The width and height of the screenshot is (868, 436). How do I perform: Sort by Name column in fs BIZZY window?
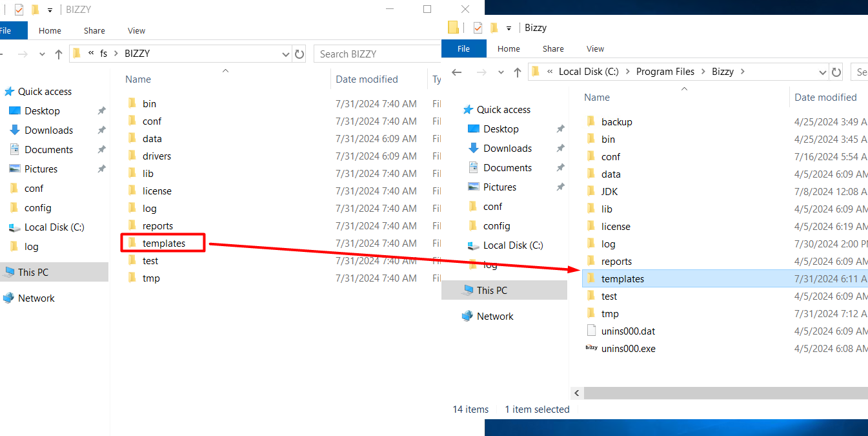[138, 79]
